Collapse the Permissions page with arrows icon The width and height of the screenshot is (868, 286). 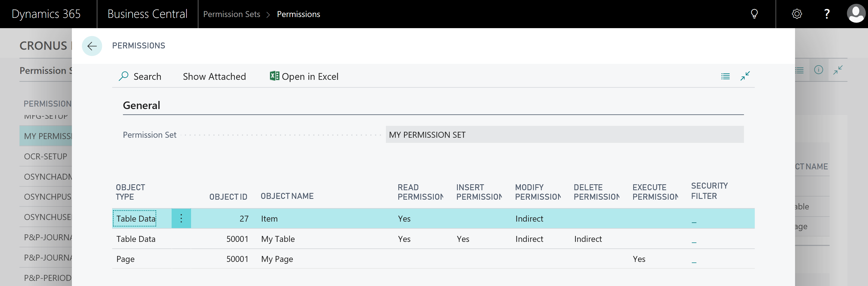coord(745,76)
